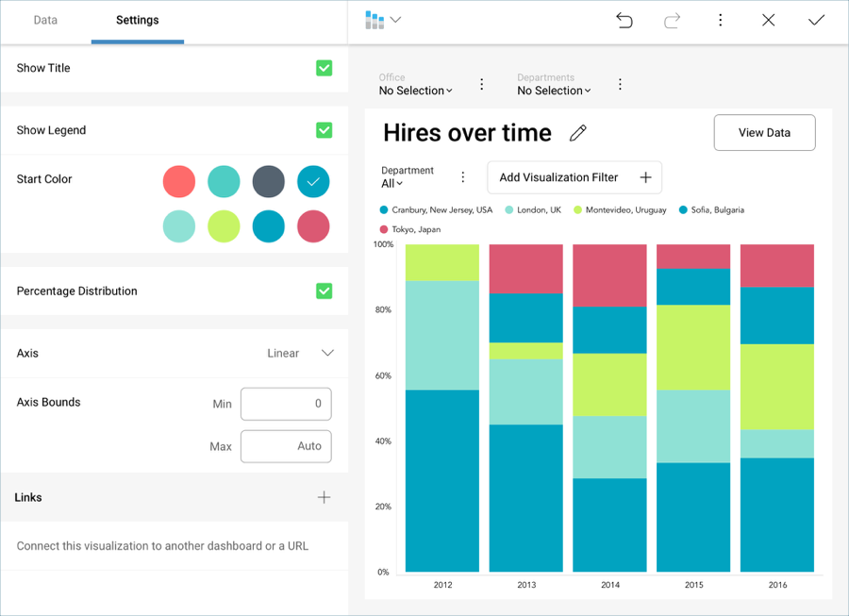
Task: Toggle Cranbury, New Jersey legend marker
Action: 384,210
